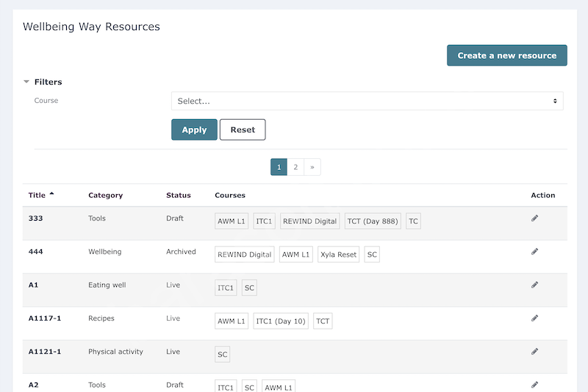588x392 pixels.
Task: Go to next page with » button
Action: [x=312, y=167]
